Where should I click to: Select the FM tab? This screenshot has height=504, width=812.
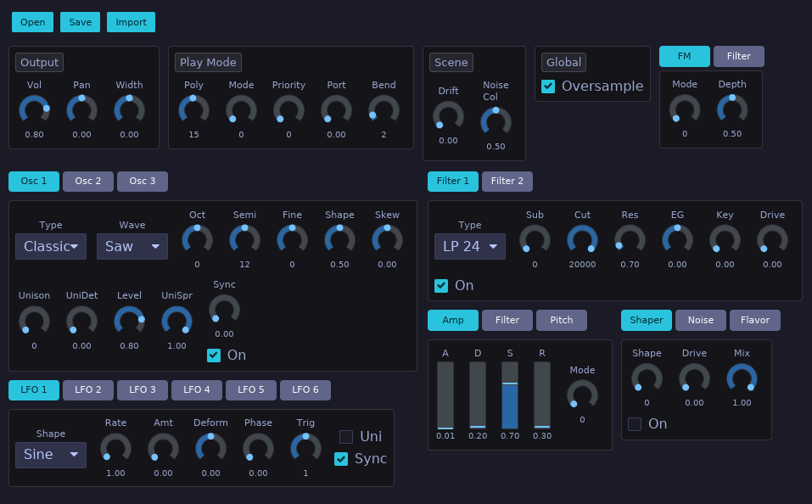[685, 57]
